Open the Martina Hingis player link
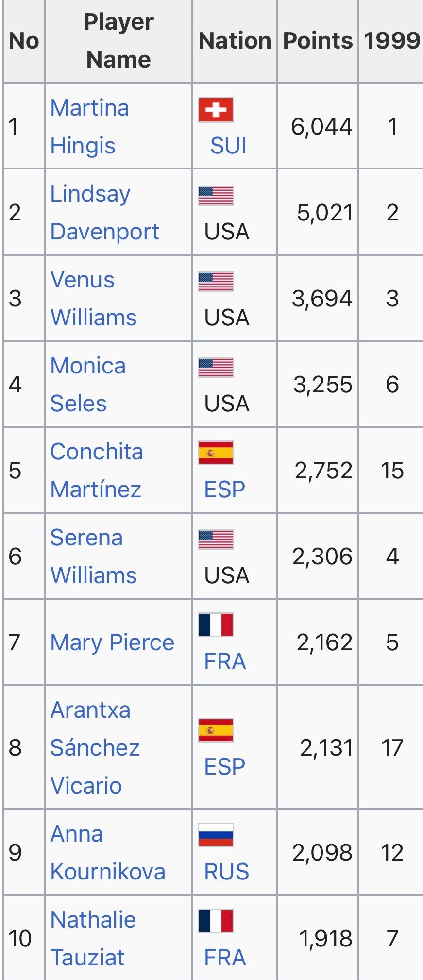 (90, 126)
